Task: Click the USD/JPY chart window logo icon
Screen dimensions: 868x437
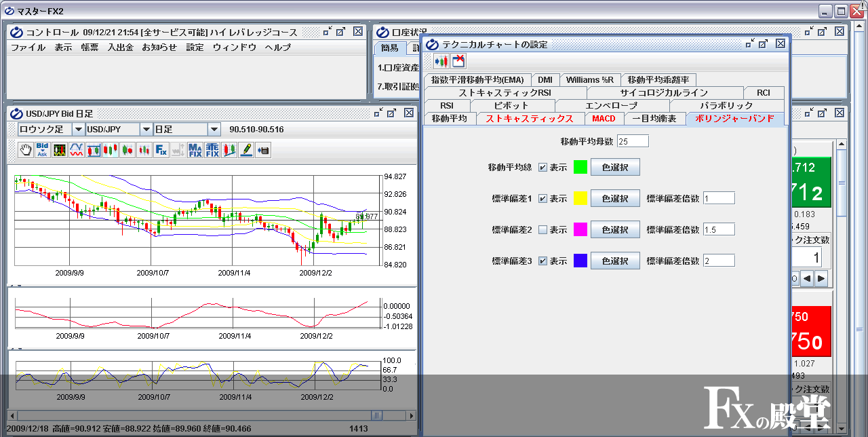Action: [17, 113]
